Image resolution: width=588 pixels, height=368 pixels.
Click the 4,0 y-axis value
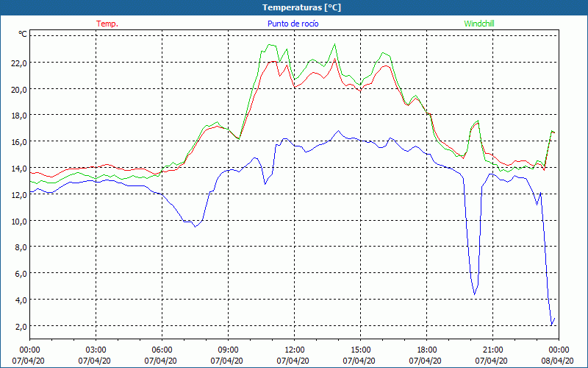click(21, 300)
